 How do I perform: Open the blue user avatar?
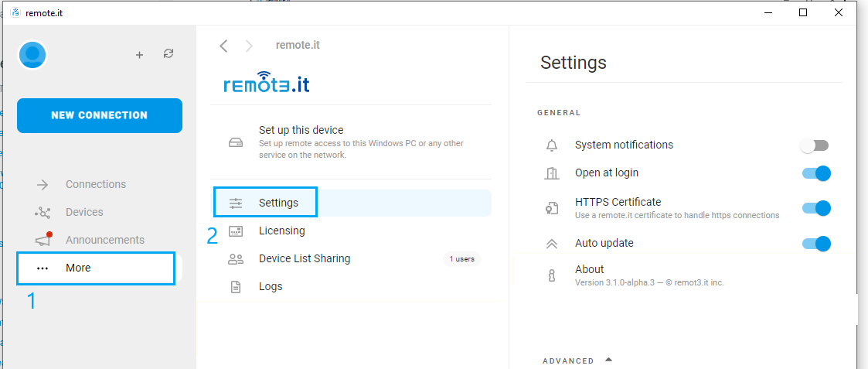pos(32,55)
